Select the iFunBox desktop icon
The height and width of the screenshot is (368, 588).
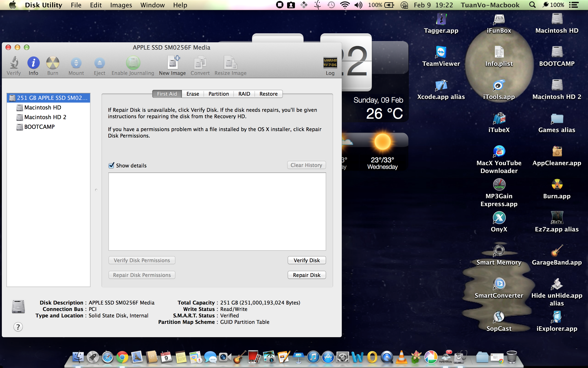point(499,19)
